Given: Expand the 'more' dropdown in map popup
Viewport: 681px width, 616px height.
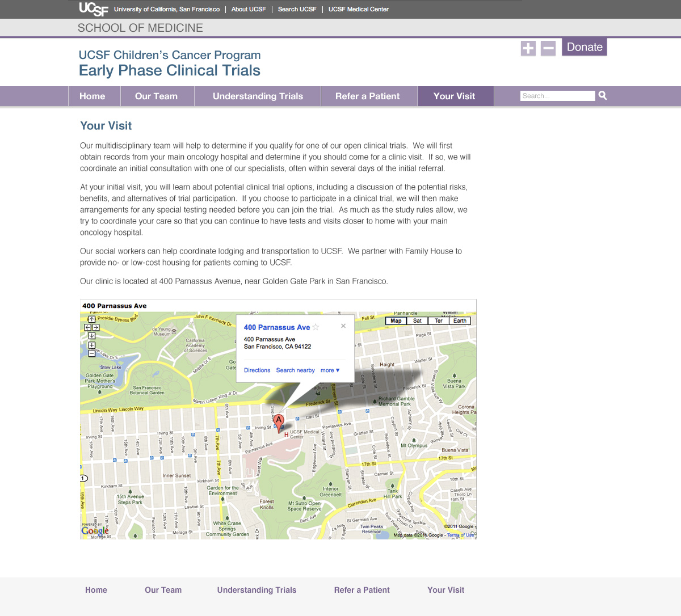Looking at the screenshot, I should [330, 370].
